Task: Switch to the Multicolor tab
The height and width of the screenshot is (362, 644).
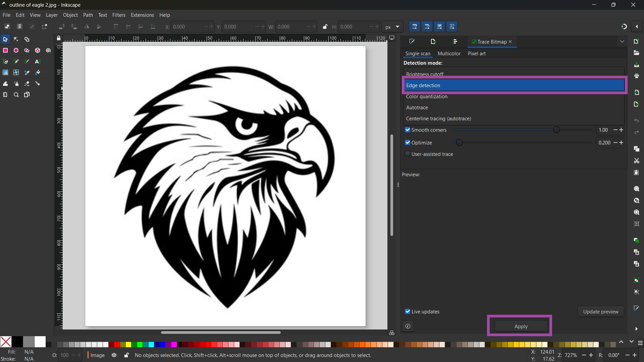Action: [x=449, y=54]
